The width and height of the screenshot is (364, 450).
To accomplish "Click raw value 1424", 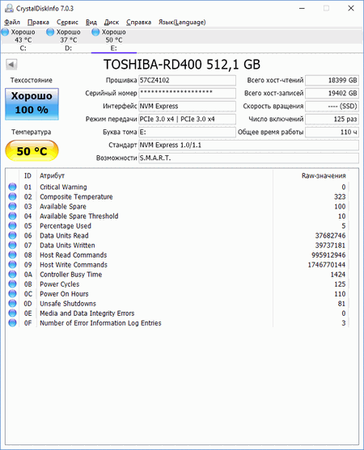I will 338,274.
